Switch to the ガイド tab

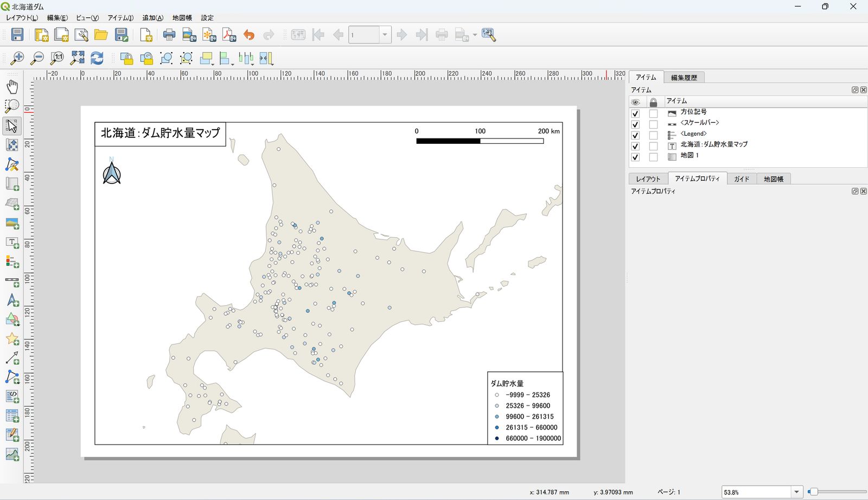[x=741, y=179]
